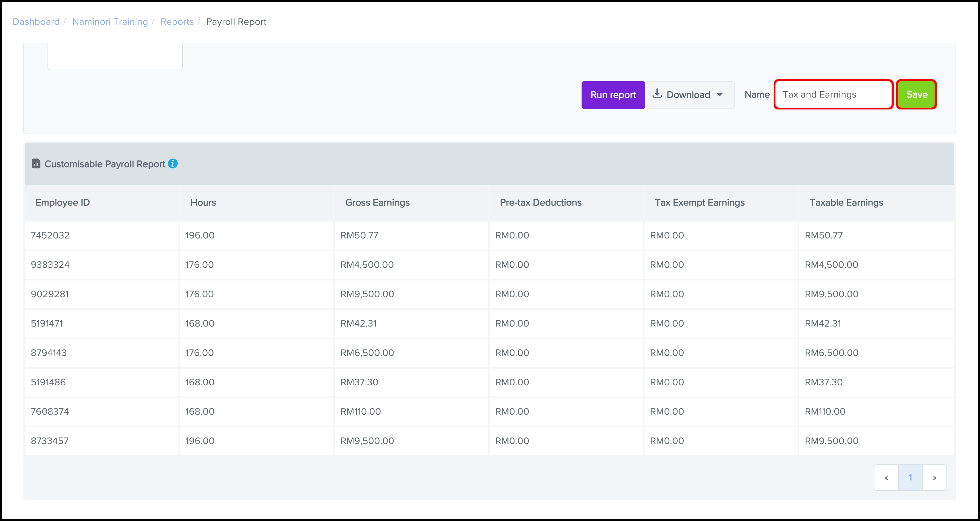Click the green Save button
Image resolution: width=980 pixels, height=521 pixels.
916,94
